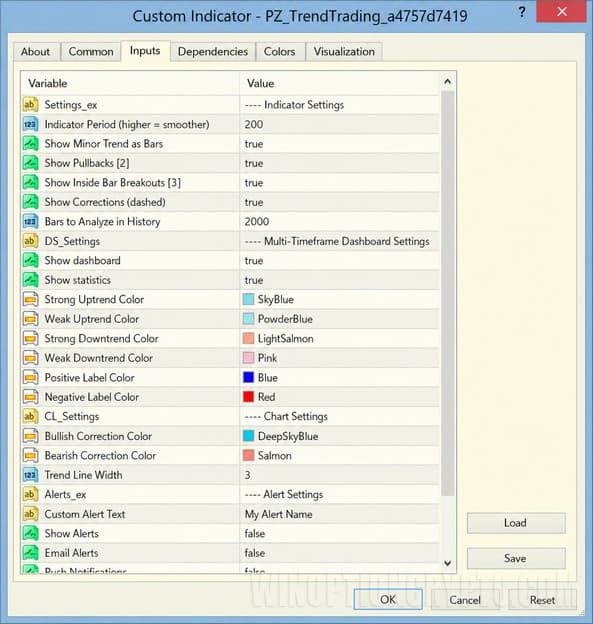
Task: Click the Blue swatch for Positive Label Color
Action: coord(248,378)
